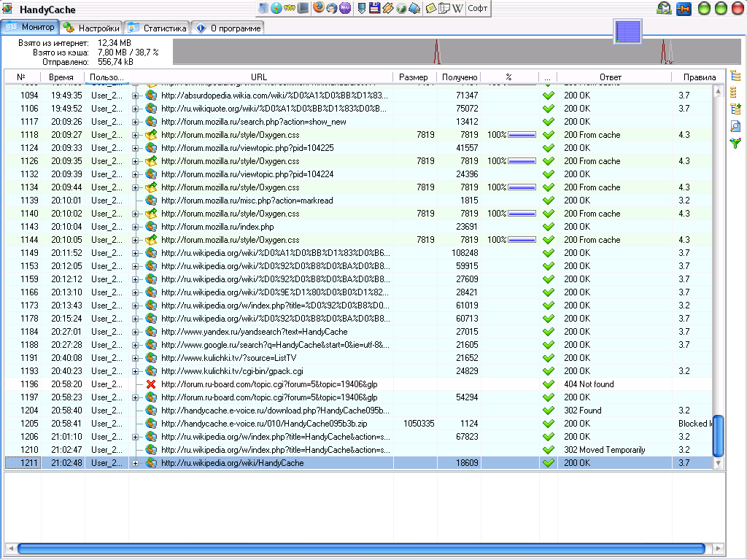The image size is (747, 560).
Task: Click the red X icon on row 1196
Action: click(x=151, y=384)
